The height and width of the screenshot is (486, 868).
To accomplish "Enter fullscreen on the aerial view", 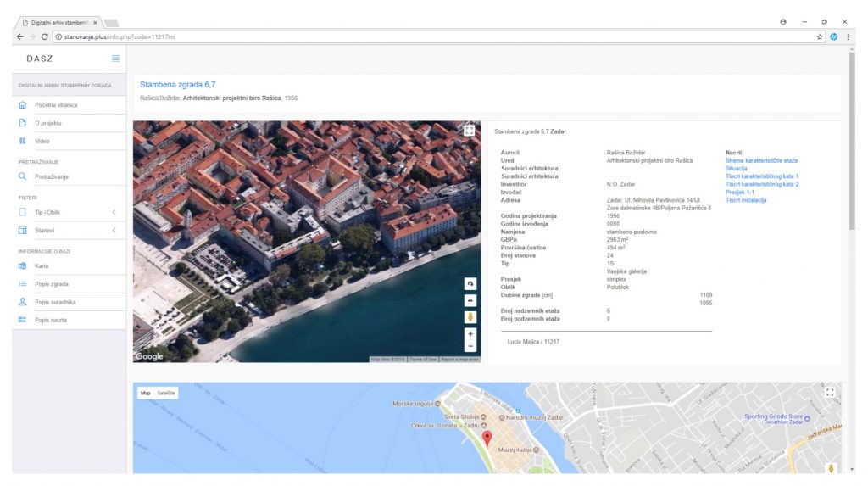I will (x=469, y=131).
